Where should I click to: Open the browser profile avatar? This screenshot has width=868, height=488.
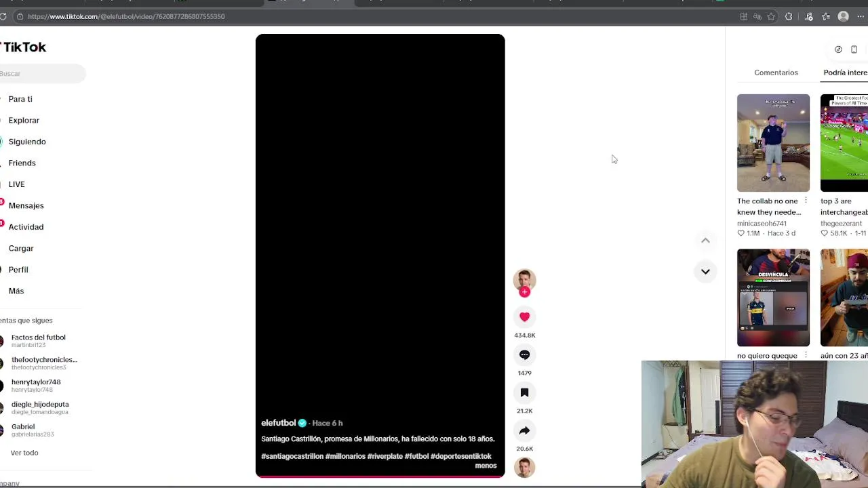point(844,16)
